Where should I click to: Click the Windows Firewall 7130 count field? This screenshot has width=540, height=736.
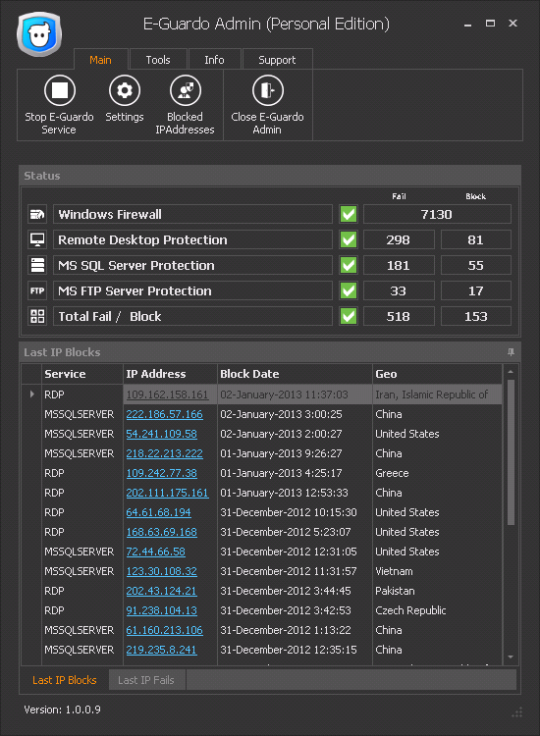437,215
